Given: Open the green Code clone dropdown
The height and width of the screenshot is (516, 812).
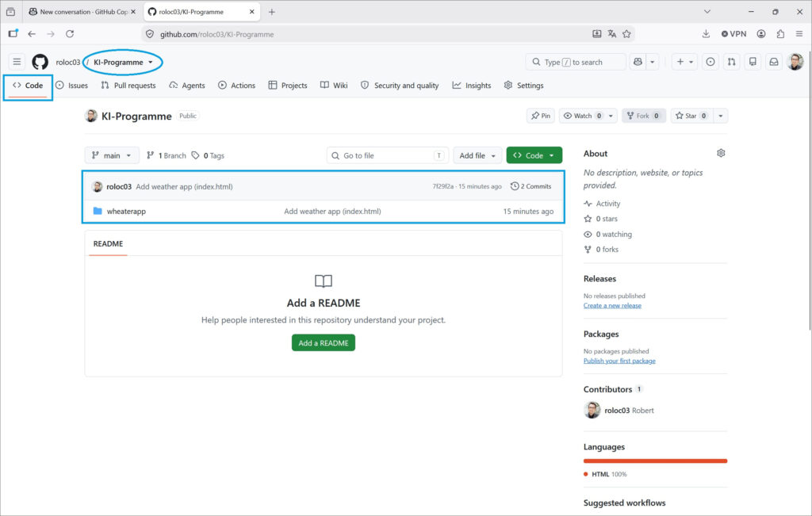Looking at the screenshot, I should pos(534,155).
